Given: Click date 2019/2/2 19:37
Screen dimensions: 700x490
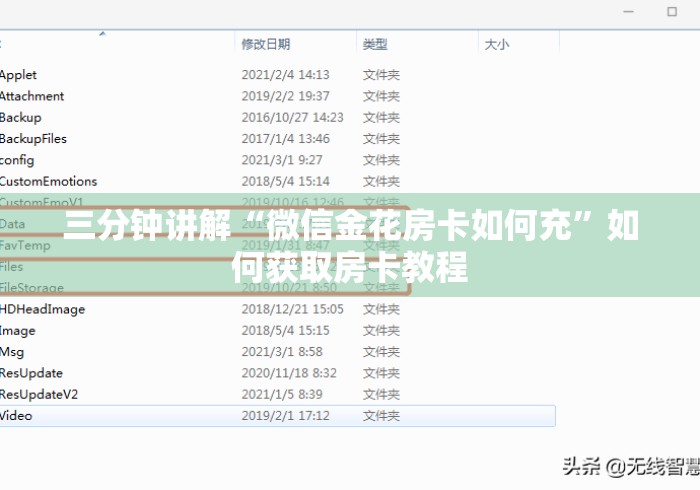Looking at the screenshot, I should click(285, 96).
